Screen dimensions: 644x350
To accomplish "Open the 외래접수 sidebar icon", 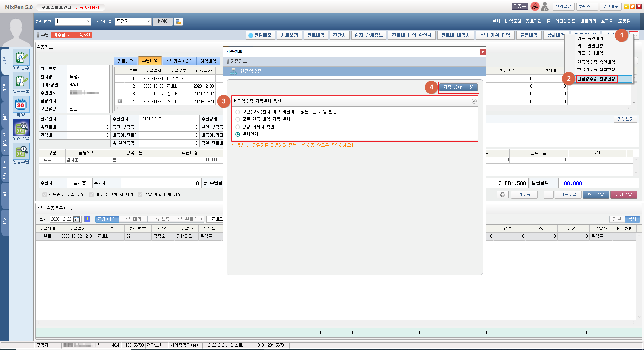I will (x=21, y=58).
